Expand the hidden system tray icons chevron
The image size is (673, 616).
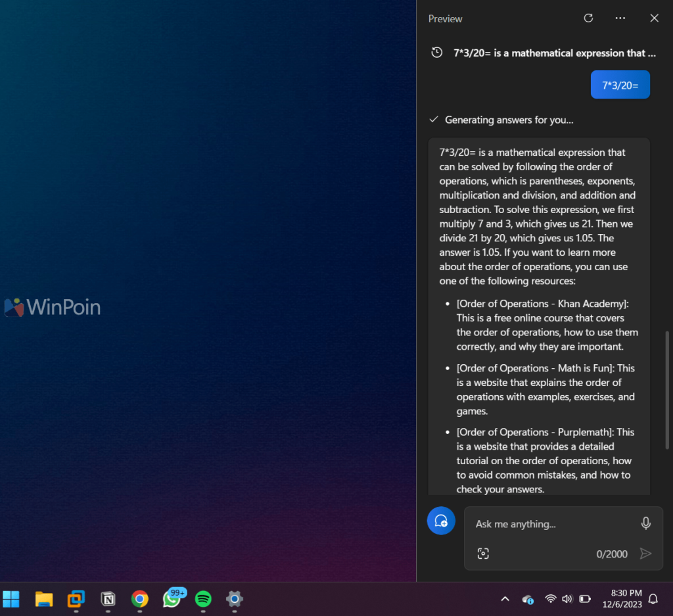(505, 599)
